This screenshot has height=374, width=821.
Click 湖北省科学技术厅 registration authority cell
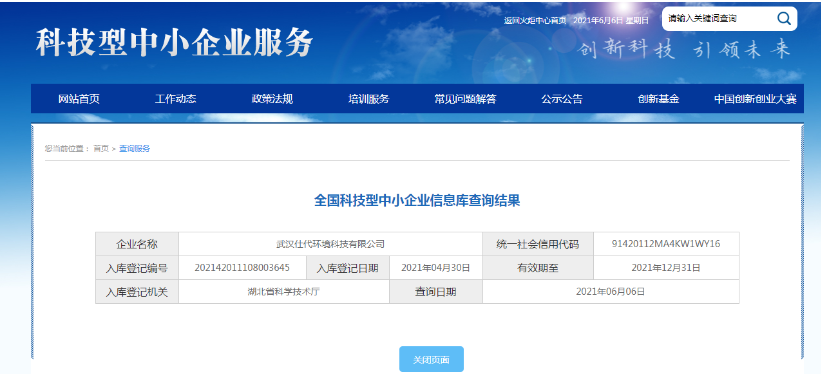(284, 292)
